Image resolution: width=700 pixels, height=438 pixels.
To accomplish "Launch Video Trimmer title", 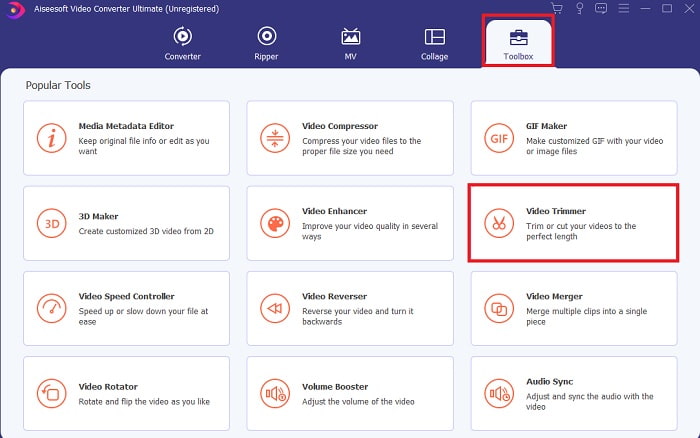I will pyautogui.click(x=556, y=211).
